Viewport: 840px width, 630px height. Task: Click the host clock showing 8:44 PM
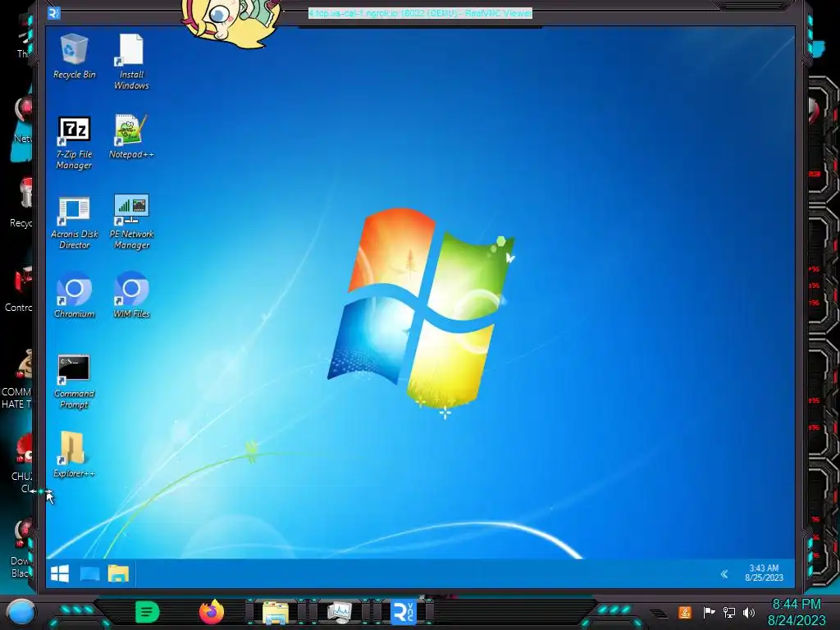click(796, 612)
